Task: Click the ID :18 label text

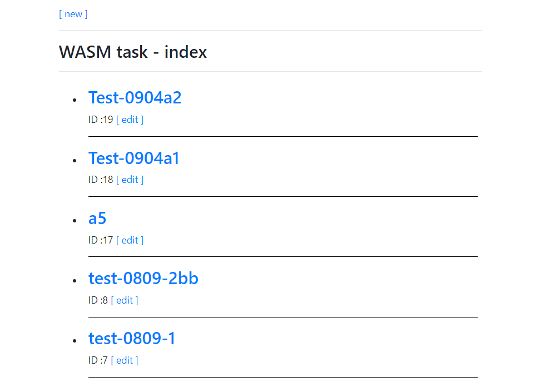Action: coord(101,180)
